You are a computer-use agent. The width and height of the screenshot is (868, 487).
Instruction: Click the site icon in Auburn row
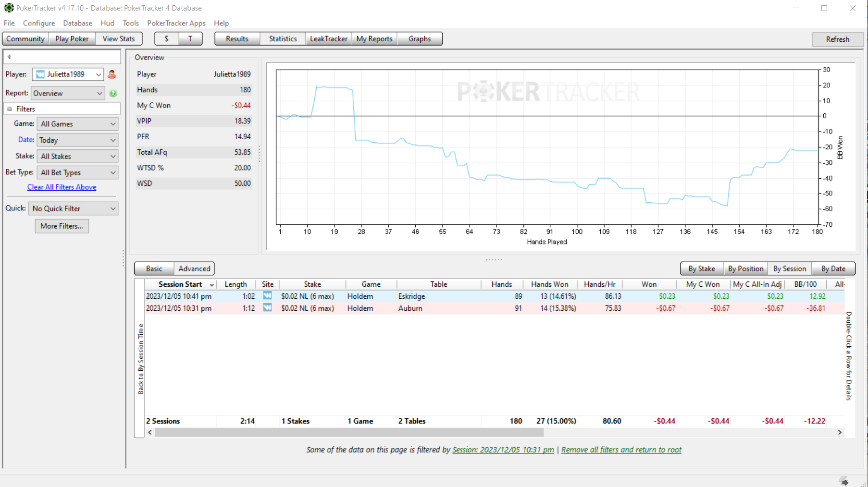click(267, 308)
